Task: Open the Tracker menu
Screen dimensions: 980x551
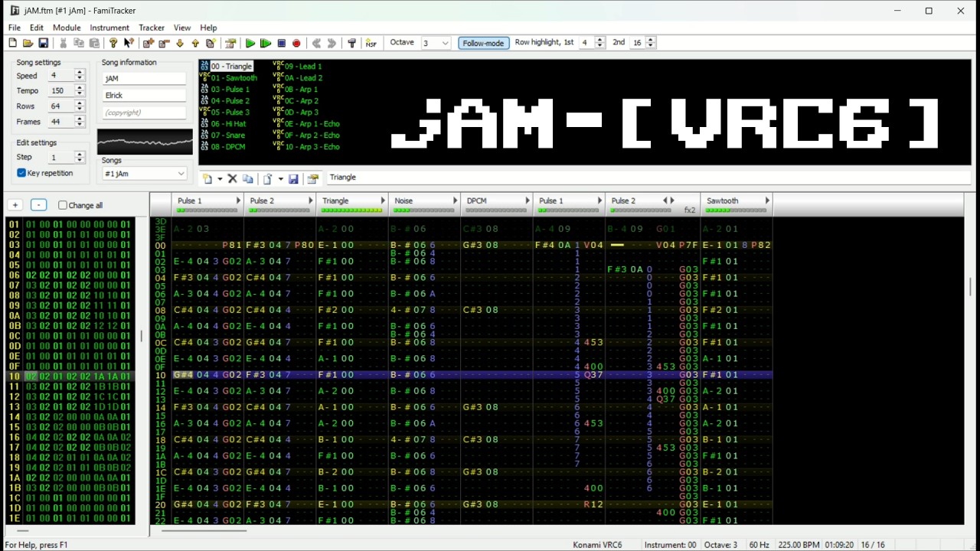Action: click(151, 28)
